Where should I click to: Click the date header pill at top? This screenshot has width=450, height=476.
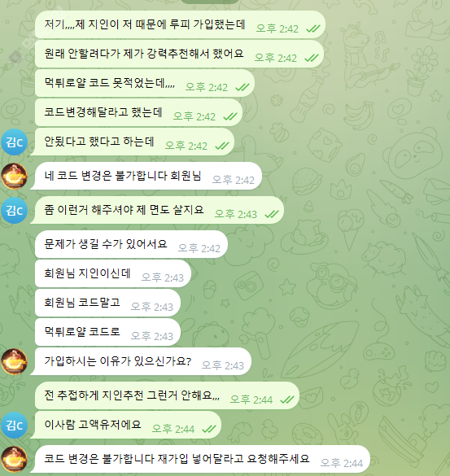coord(209,2)
